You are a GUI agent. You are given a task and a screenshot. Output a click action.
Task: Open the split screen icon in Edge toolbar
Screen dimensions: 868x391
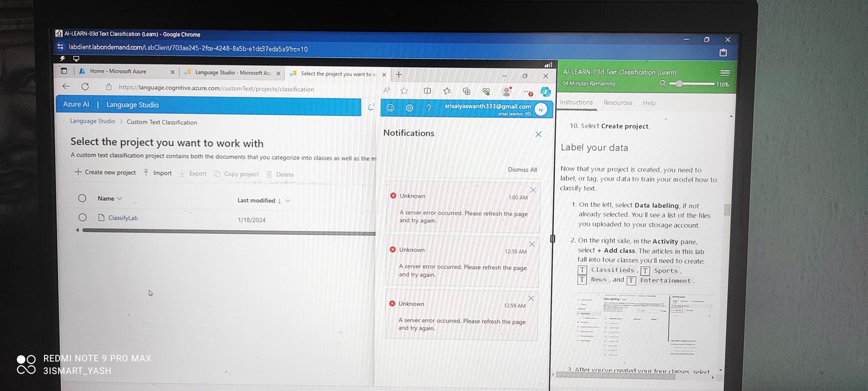click(427, 91)
